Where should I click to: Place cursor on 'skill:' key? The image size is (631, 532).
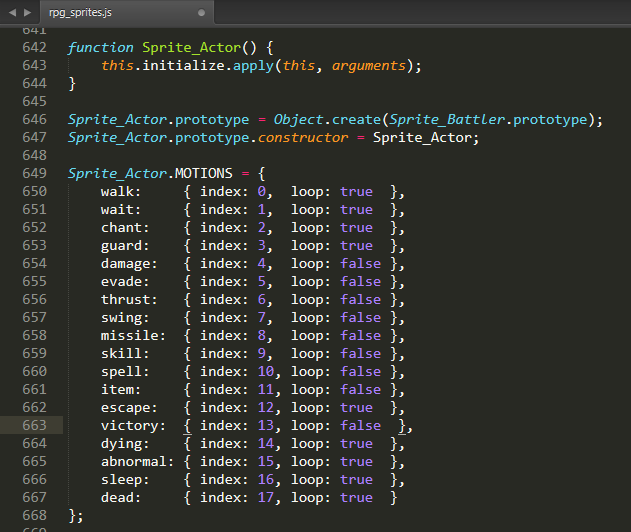[125, 354]
